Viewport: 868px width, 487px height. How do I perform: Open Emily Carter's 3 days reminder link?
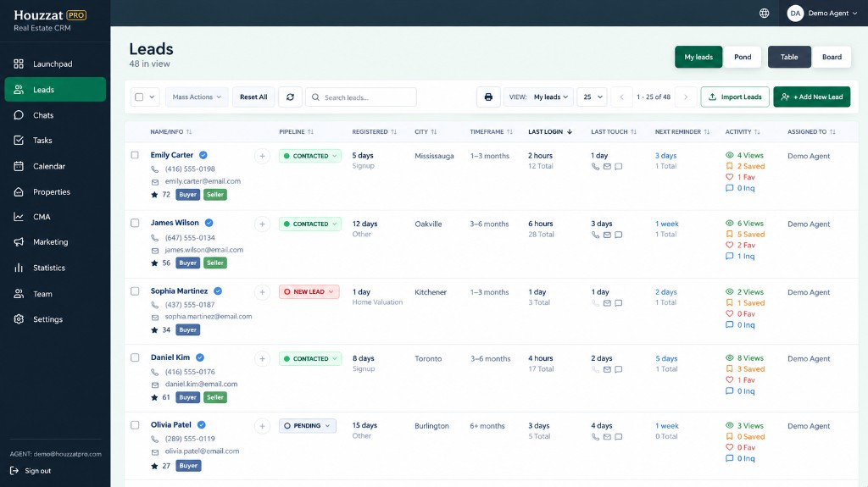coord(666,156)
